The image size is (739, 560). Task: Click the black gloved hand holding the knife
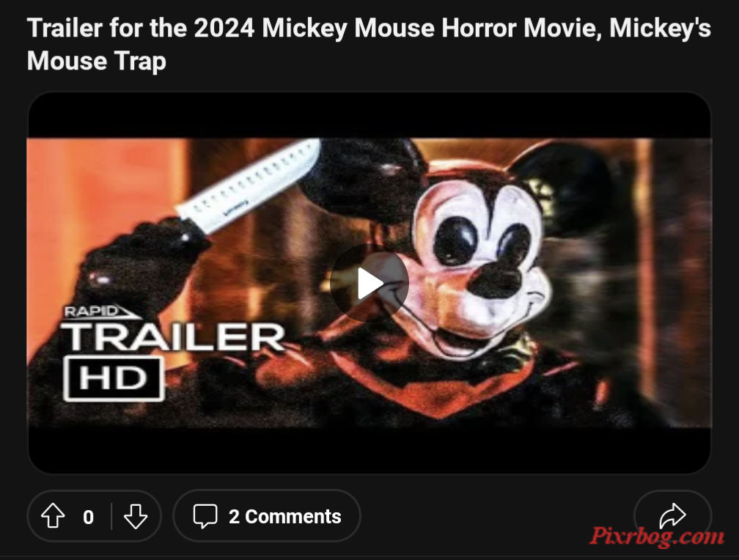[x=141, y=264]
